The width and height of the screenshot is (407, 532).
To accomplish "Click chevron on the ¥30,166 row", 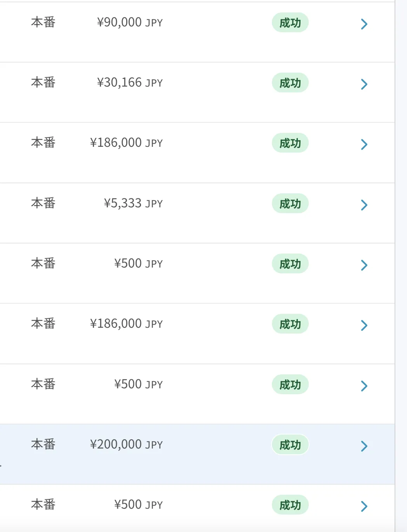I will click(x=364, y=84).
